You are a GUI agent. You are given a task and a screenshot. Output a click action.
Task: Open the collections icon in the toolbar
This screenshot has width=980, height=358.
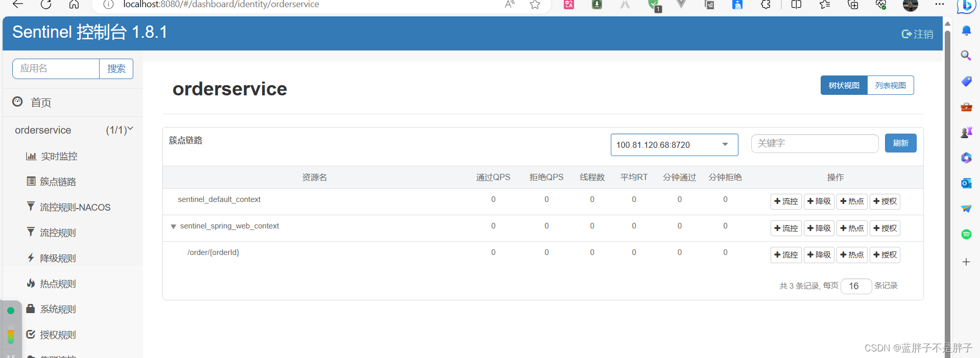(853, 5)
